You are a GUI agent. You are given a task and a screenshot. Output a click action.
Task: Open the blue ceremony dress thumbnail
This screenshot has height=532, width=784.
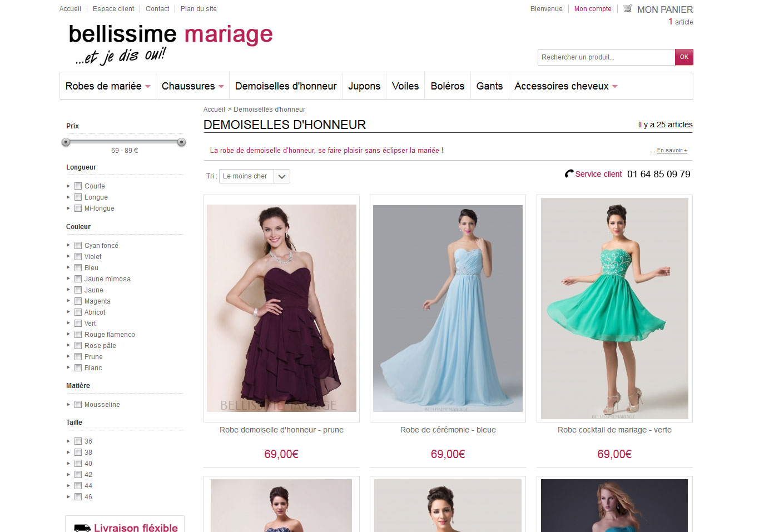tap(448, 309)
